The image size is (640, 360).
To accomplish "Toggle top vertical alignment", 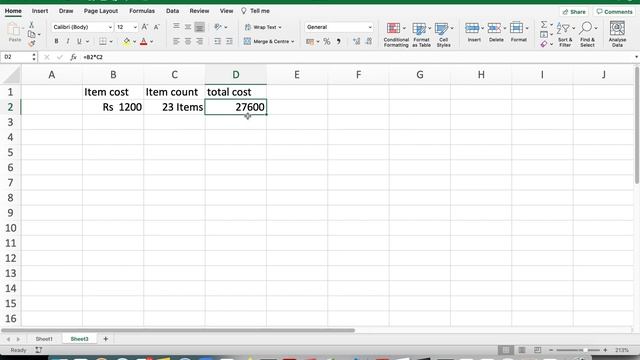I will pos(176,27).
